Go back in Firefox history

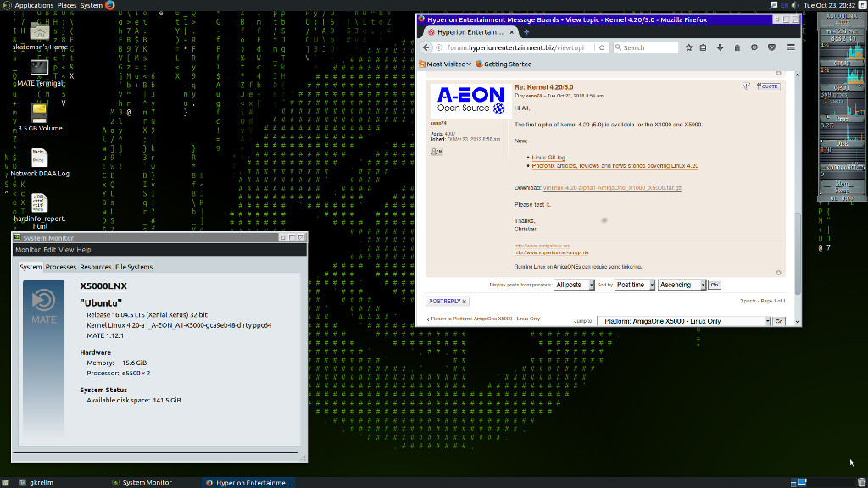(x=426, y=47)
